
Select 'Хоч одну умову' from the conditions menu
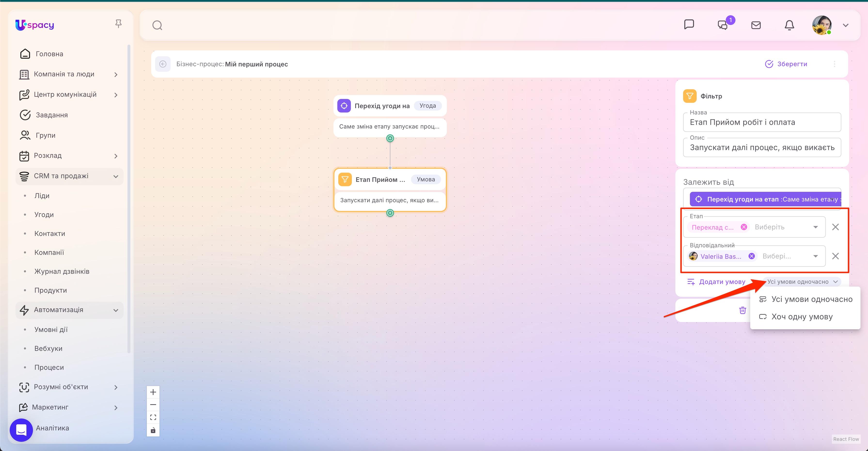coord(802,316)
